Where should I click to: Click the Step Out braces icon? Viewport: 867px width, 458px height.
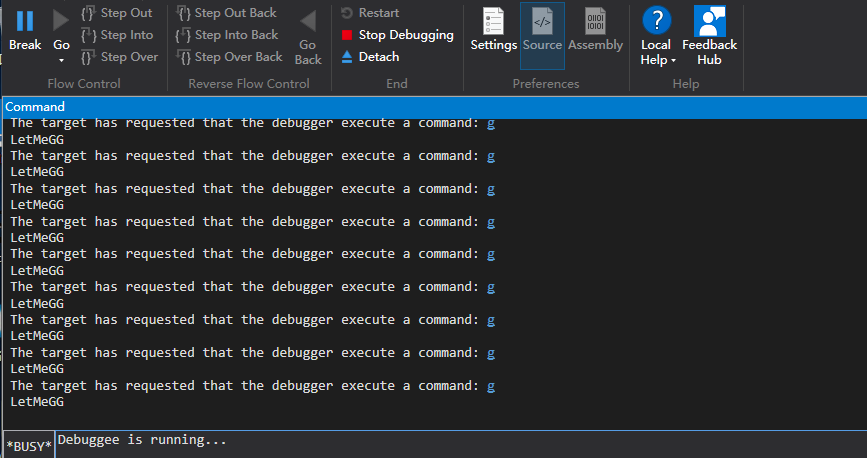(88, 13)
